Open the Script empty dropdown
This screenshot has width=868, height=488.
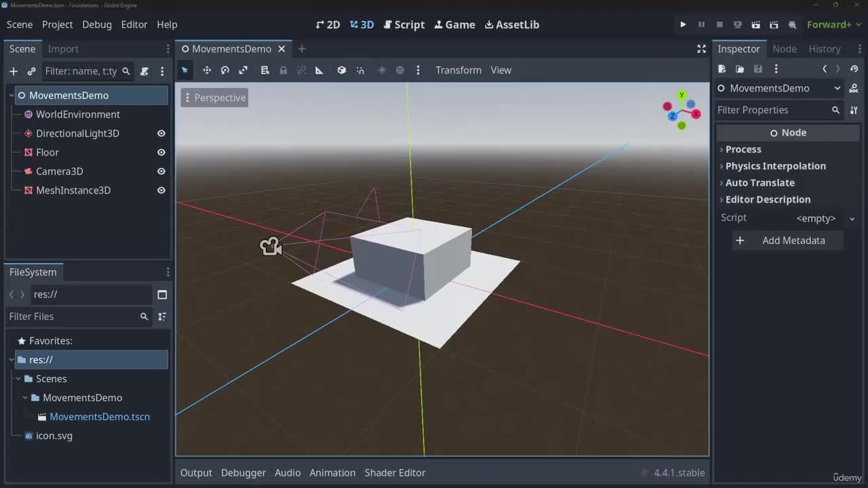point(825,218)
